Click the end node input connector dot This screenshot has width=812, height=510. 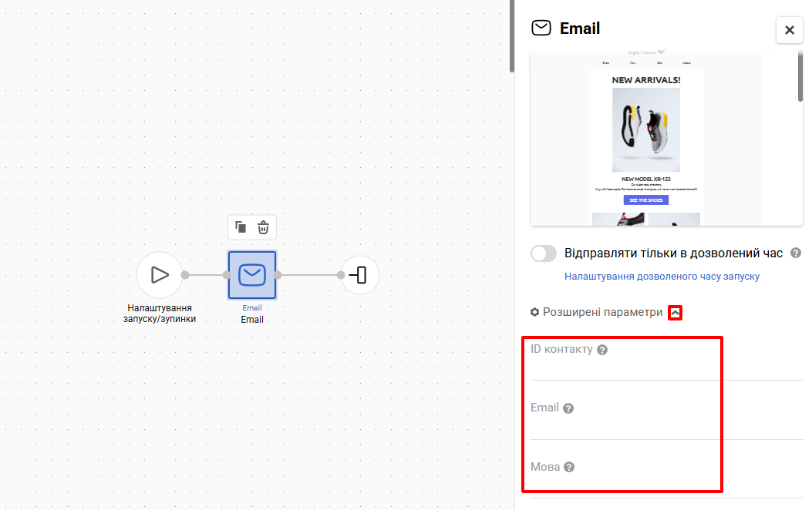click(x=340, y=275)
